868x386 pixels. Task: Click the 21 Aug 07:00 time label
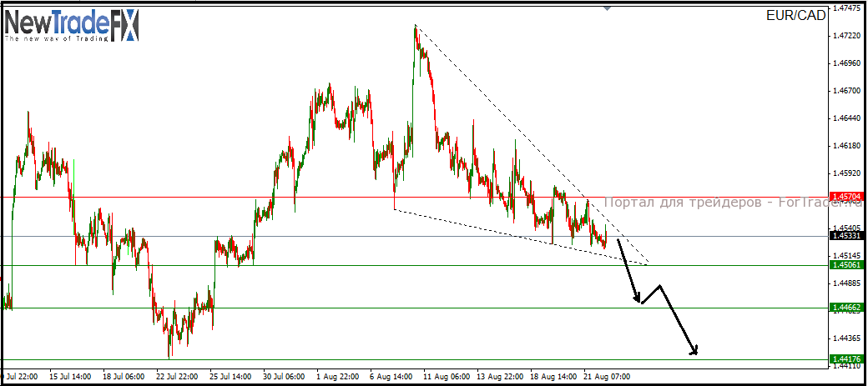pos(608,377)
